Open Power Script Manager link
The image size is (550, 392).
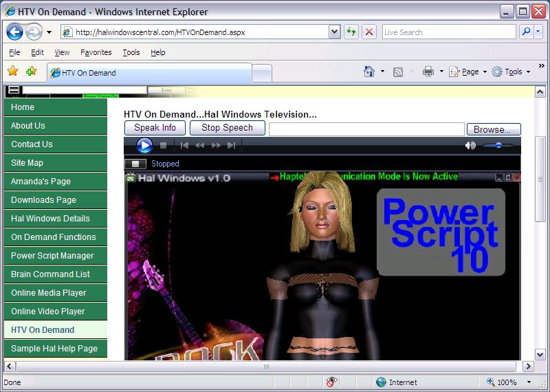[56, 256]
